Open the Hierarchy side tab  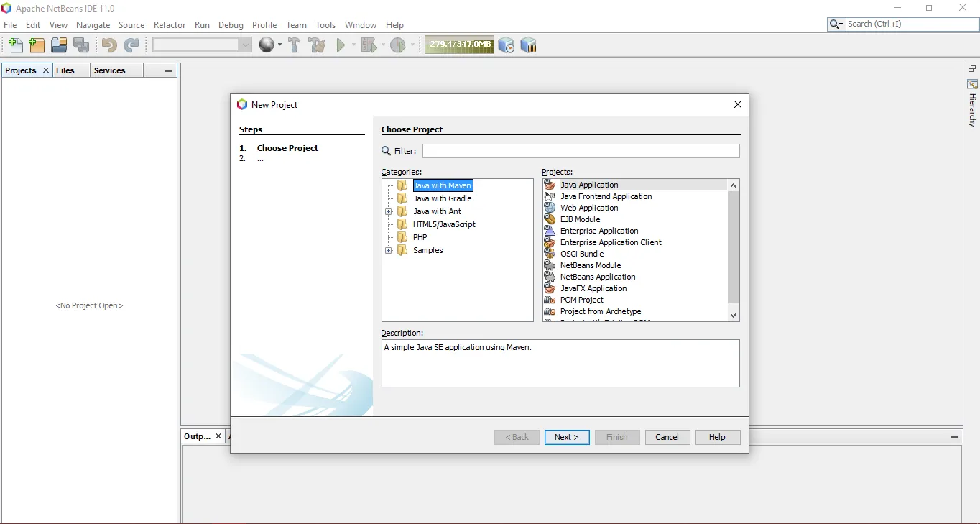(972, 104)
